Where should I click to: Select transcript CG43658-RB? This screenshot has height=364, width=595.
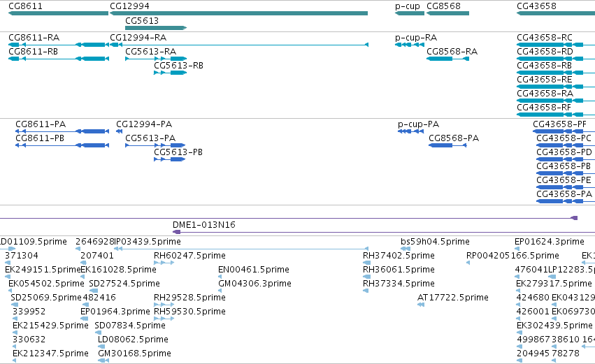coord(556,73)
